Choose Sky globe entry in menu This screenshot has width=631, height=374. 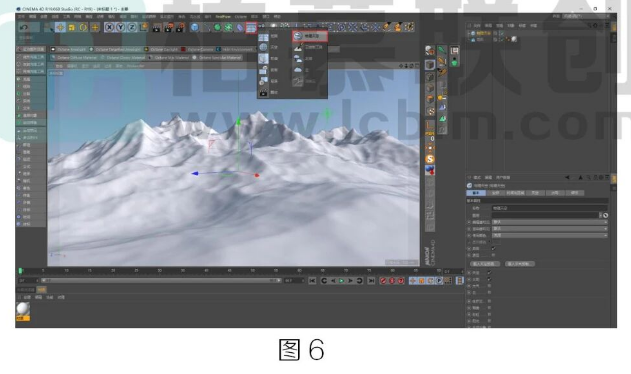pos(269,47)
